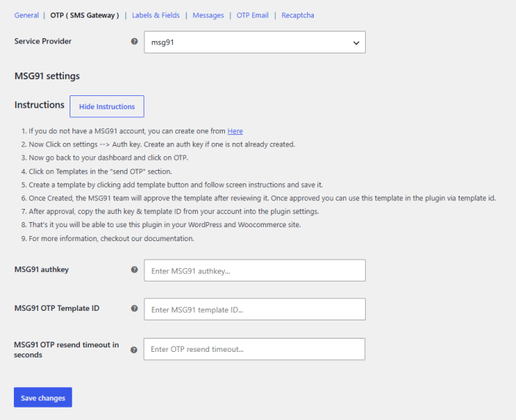
Task: Click the Service Provider help icon
Action: (x=134, y=41)
